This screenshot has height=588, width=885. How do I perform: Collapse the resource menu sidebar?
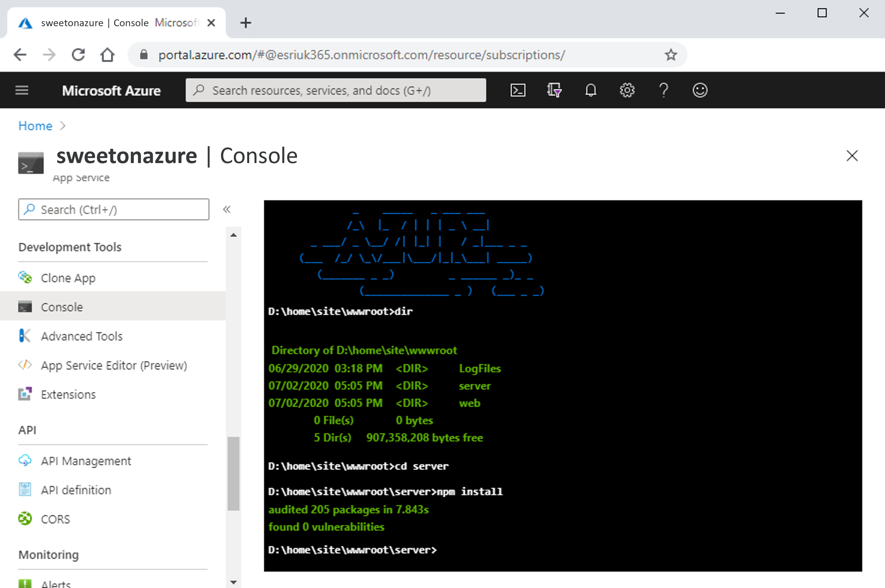(x=226, y=209)
